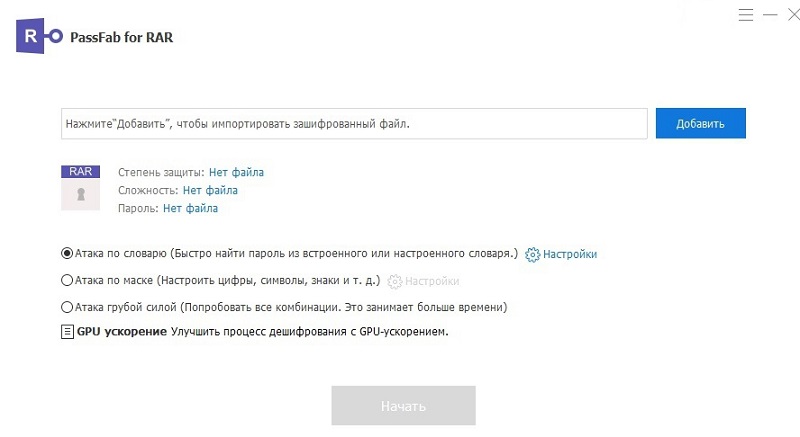
Task: Select the Атака по словарю radio button
Action: pos(67,254)
